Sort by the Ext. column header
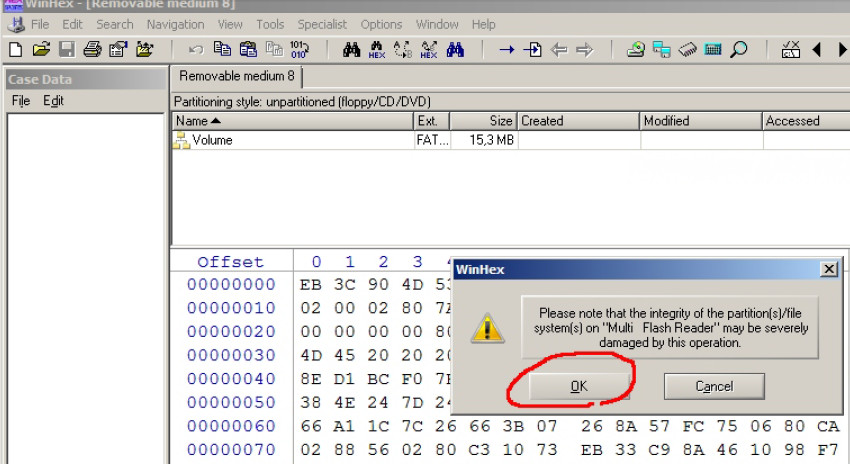 (x=432, y=121)
